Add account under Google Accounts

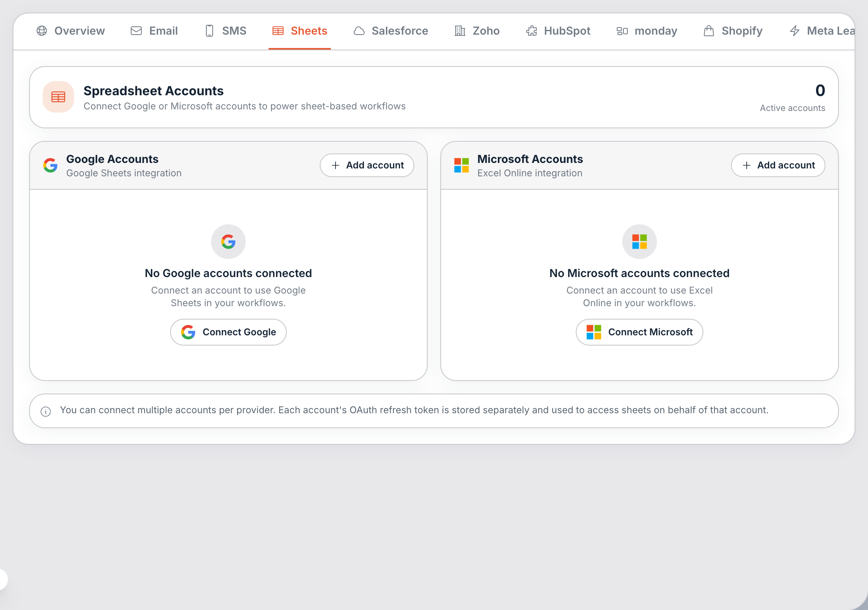(x=367, y=165)
